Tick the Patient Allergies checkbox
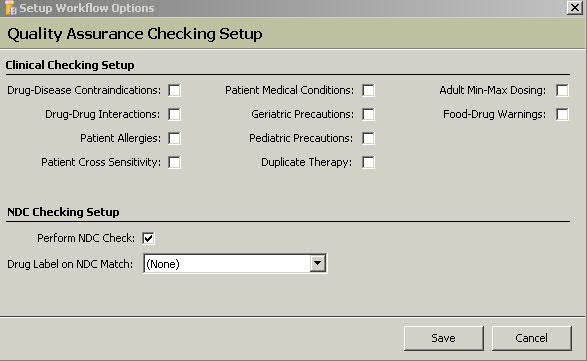The width and height of the screenshot is (587, 361). click(x=174, y=138)
